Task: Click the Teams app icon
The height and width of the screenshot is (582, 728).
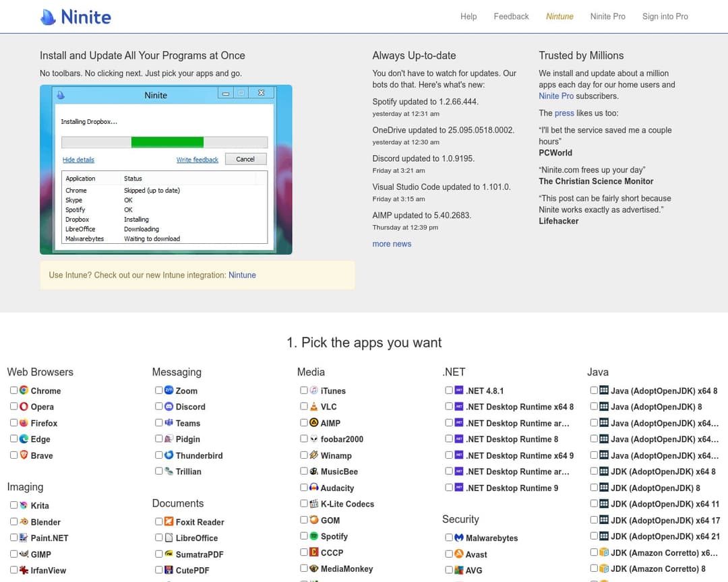Action: pos(169,423)
